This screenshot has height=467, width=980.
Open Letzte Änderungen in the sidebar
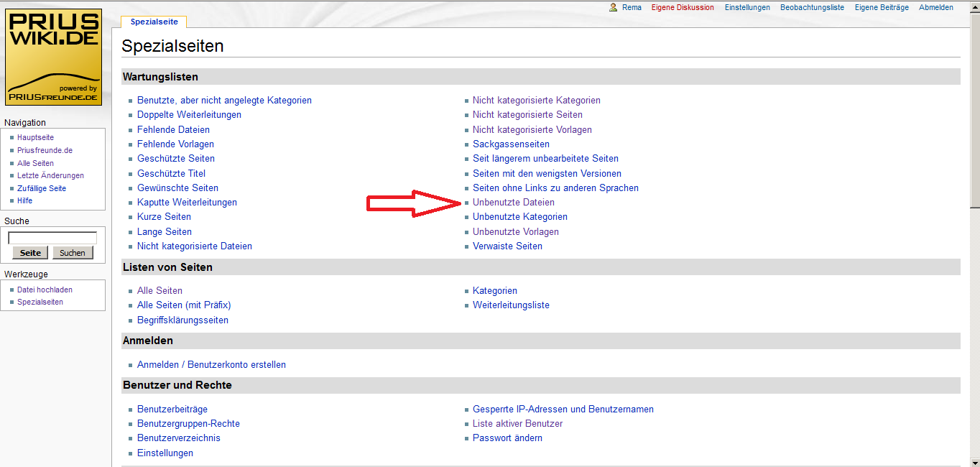click(x=50, y=175)
